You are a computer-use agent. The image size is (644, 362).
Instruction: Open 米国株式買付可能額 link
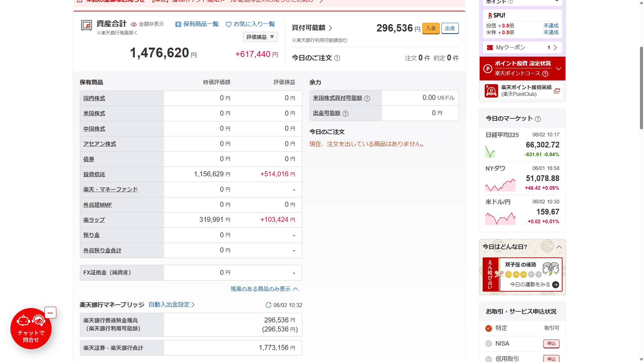click(x=337, y=98)
